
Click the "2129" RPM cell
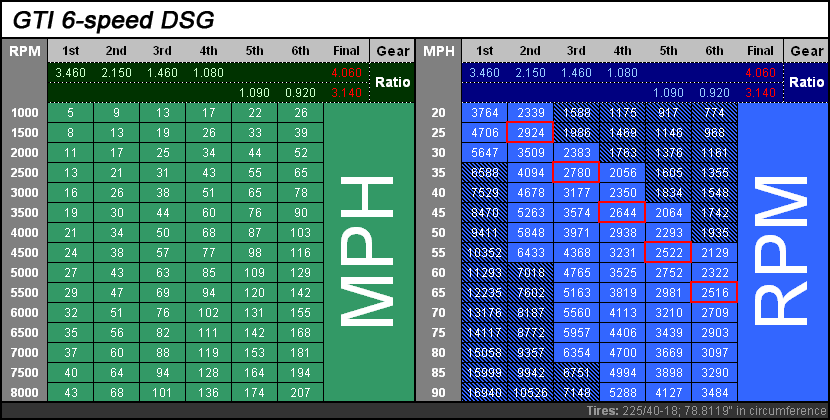tap(714, 253)
